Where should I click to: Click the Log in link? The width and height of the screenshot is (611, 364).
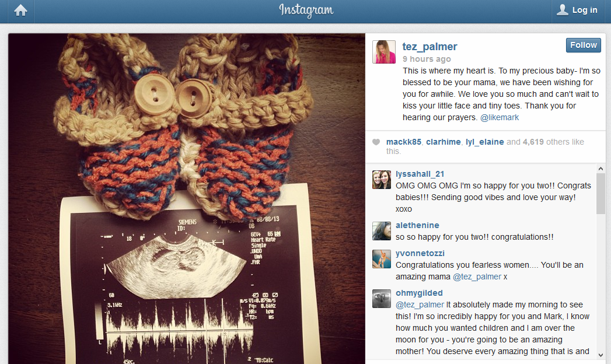585,10
